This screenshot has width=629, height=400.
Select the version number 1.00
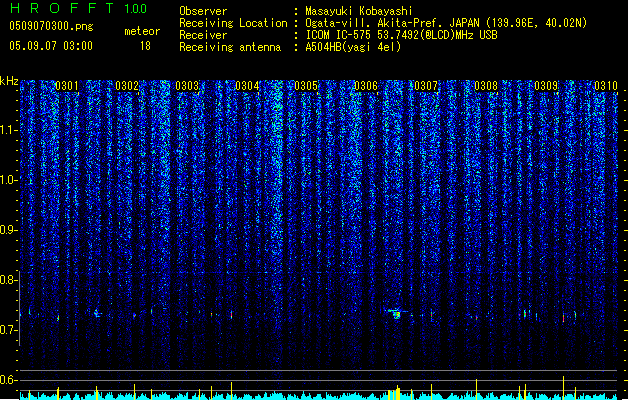pos(136,8)
